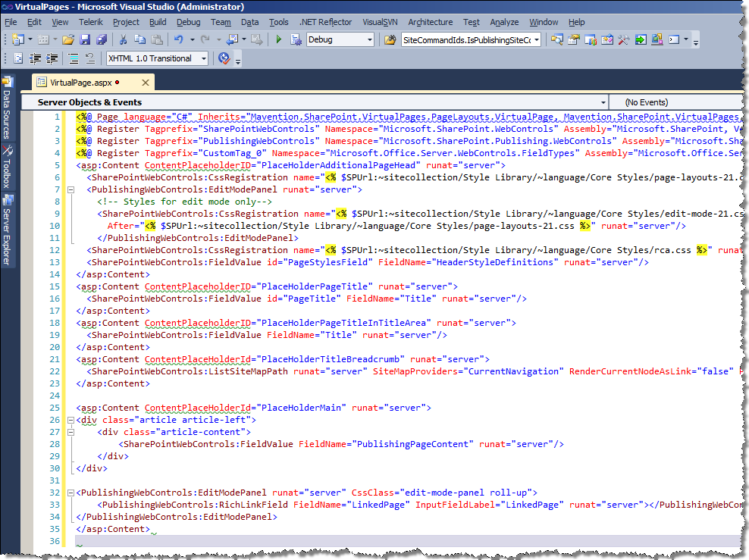Click the Paste clipboard icon

pyautogui.click(x=156, y=39)
